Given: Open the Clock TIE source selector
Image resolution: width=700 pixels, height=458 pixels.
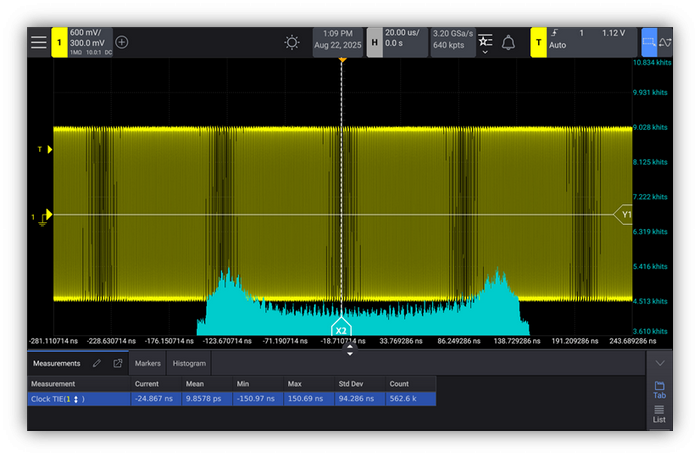Looking at the screenshot, I should [x=74, y=399].
